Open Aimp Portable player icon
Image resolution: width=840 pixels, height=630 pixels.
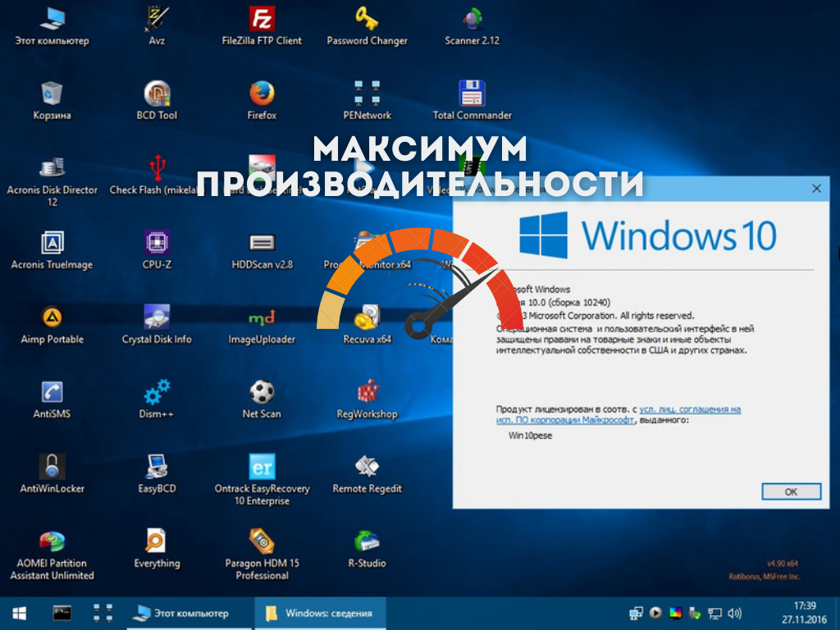coord(52,325)
